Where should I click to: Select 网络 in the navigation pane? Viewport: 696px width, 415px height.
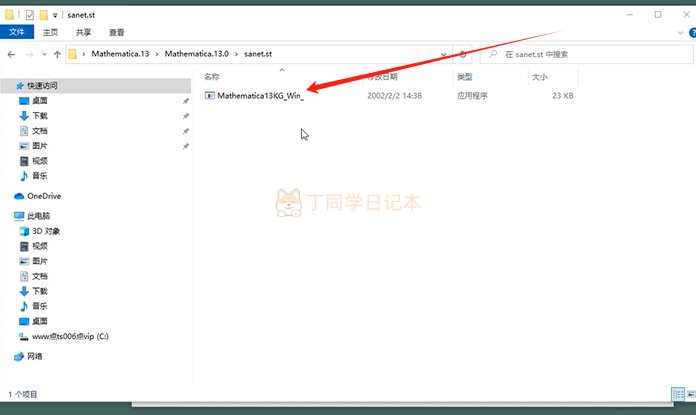coord(35,356)
